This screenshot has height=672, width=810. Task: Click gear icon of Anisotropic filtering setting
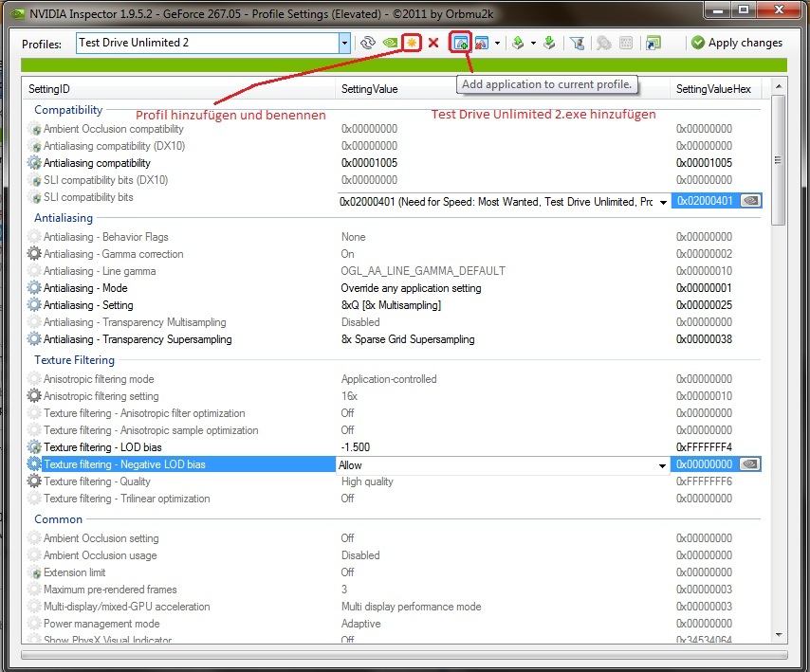click(34, 396)
